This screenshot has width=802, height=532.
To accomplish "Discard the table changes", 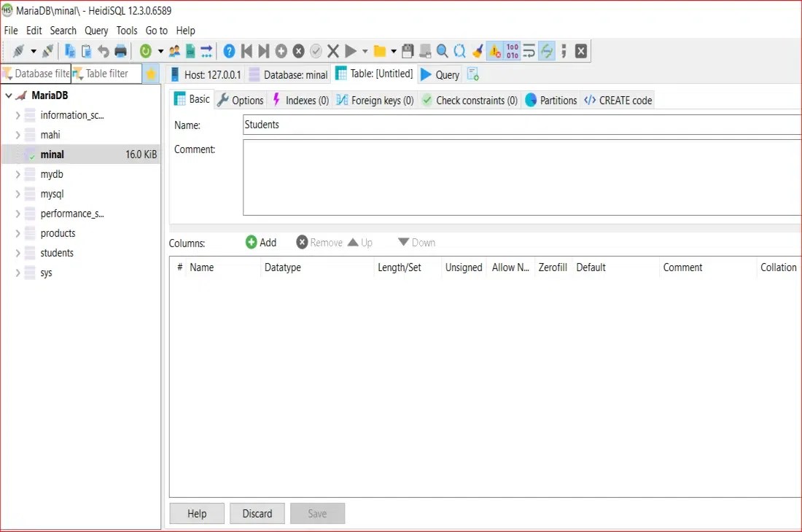I will (x=257, y=513).
